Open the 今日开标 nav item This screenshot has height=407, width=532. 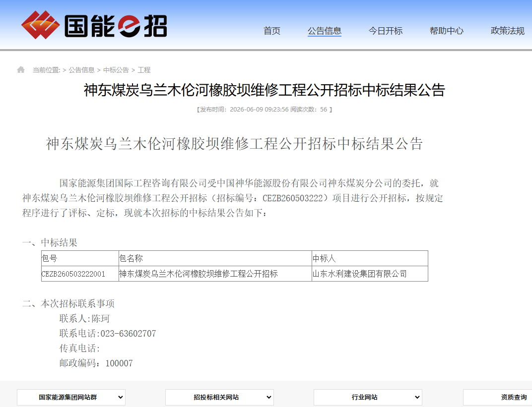tap(386, 31)
